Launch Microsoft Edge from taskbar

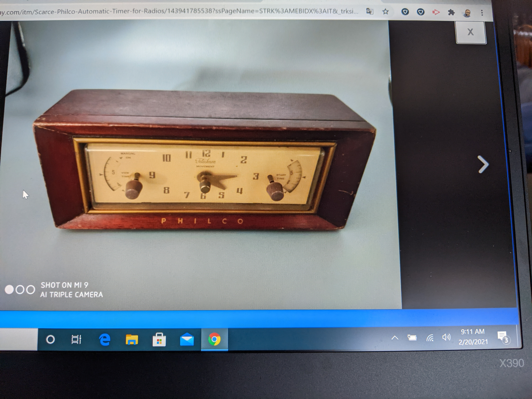[x=105, y=340]
